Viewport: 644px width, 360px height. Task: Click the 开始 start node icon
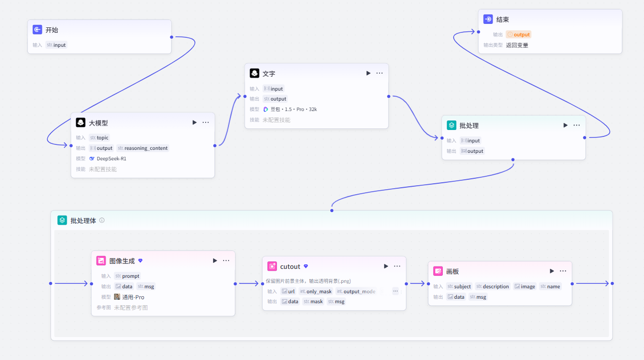point(37,30)
